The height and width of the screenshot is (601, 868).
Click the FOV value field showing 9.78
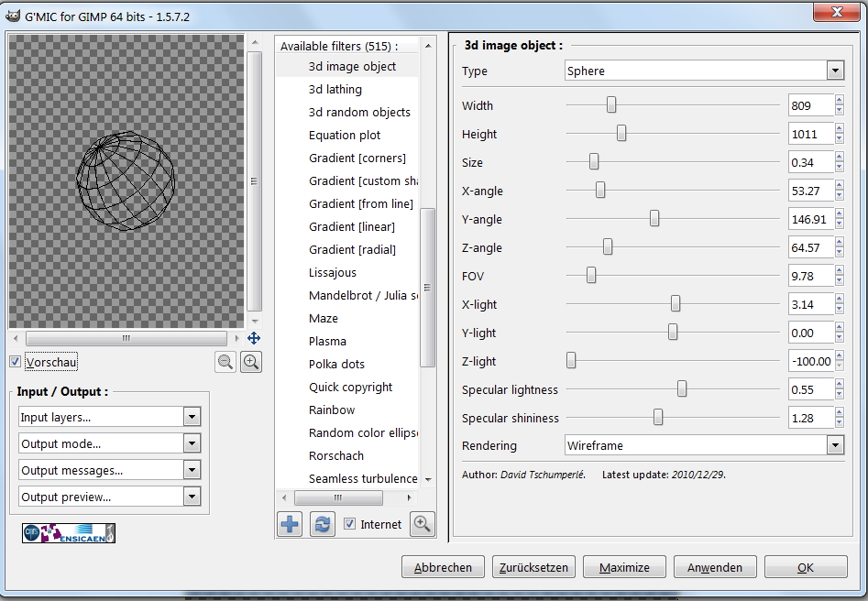[811, 276]
